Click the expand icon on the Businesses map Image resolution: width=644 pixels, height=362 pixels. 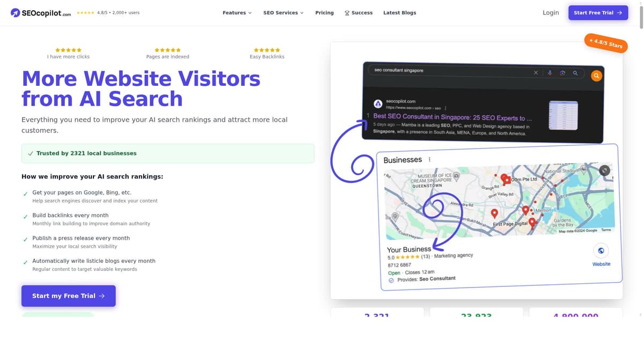click(604, 171)
